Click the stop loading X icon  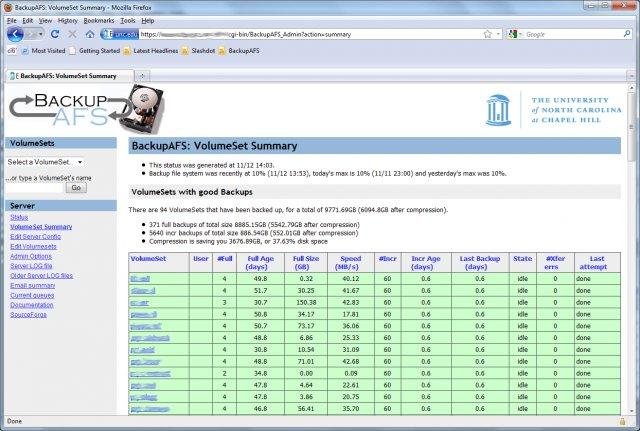pyautogui.click(x=72, y=34)
